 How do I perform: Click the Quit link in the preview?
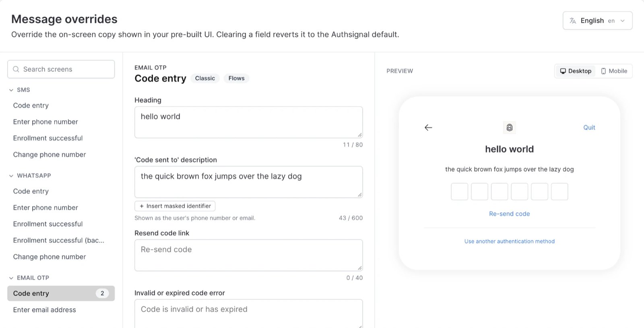589,127
